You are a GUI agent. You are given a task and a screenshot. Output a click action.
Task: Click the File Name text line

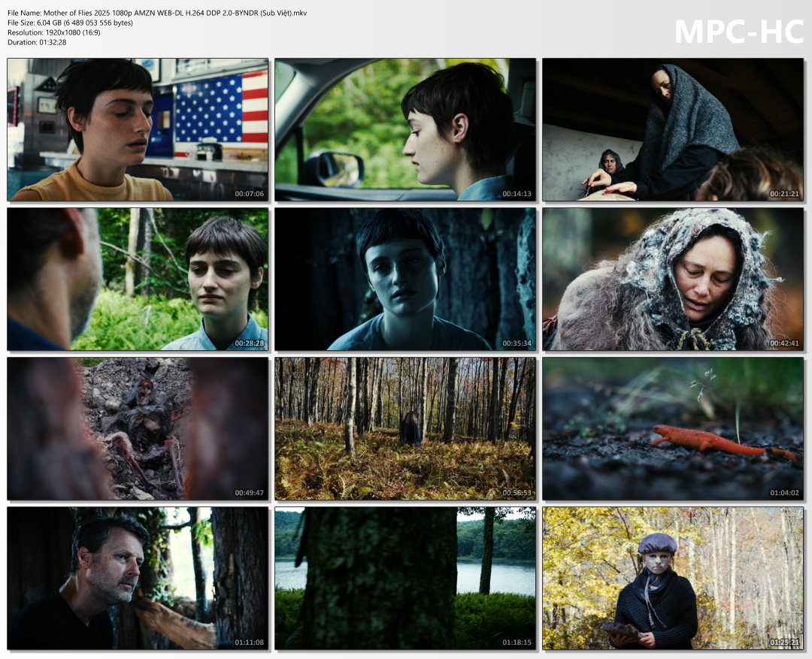(157, 13)
